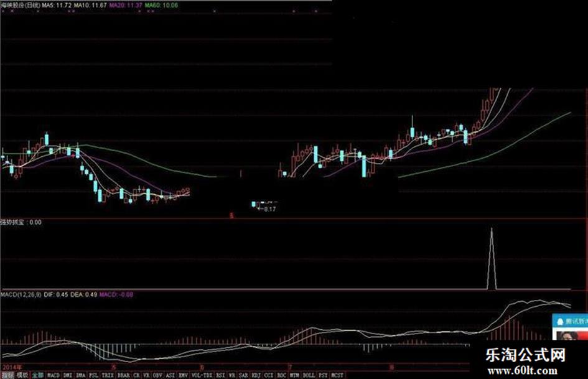Click the Tencent QQ penguin icon
The width and height of the screenshot is (588, 379).
tap(560, 322)
